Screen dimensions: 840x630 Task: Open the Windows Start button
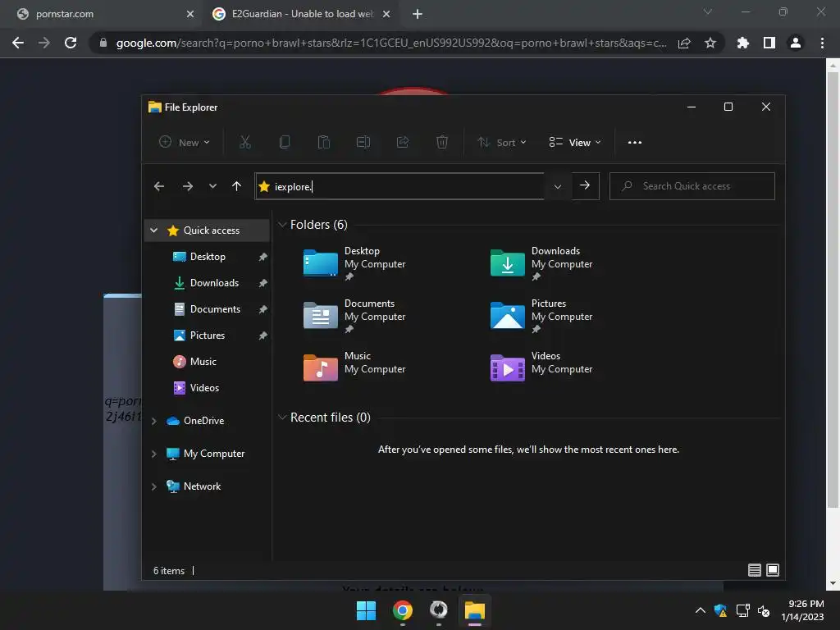click(366, 610)
